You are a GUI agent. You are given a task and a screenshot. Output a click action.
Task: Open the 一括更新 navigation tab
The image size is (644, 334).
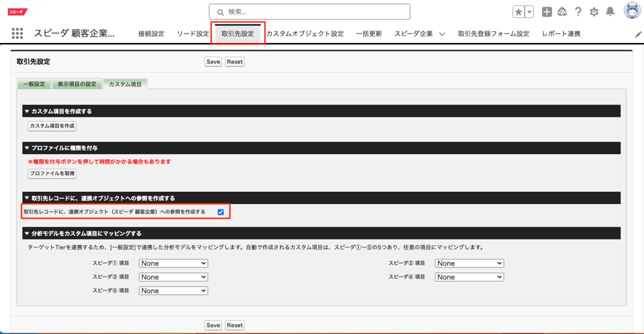point(369,34)
